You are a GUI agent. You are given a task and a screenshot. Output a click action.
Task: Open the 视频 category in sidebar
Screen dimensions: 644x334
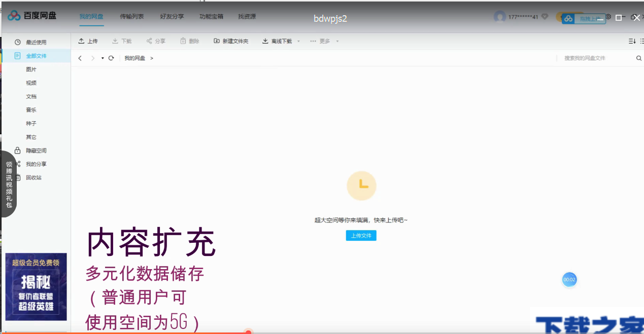point(30,82)
